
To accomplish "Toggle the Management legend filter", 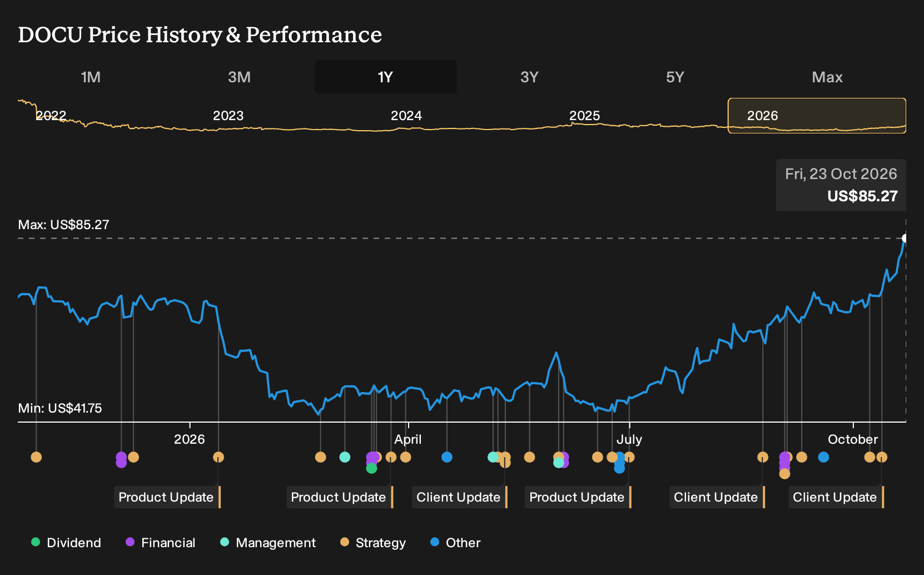I will click(x=268, y=542).
